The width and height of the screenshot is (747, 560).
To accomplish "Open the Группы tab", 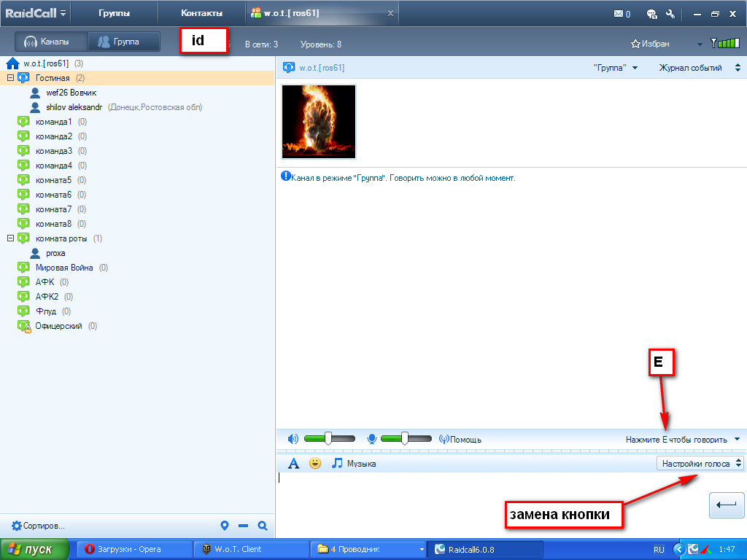I will point(115,13).
